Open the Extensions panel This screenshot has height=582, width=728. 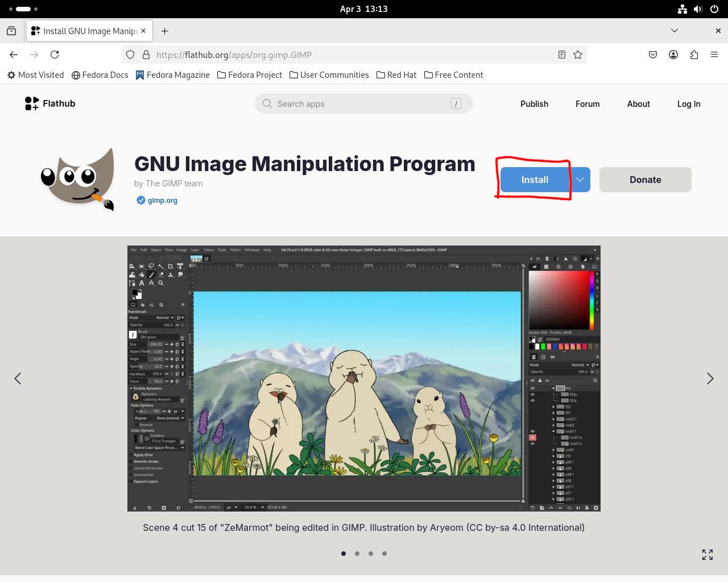tap(694, 55)
